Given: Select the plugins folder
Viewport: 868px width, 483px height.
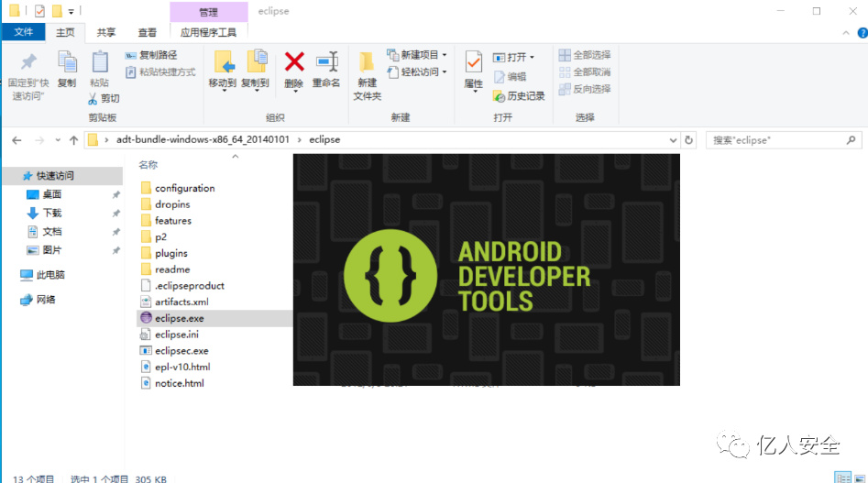Looking at the screenshot, I should click(x=164, y=253).
